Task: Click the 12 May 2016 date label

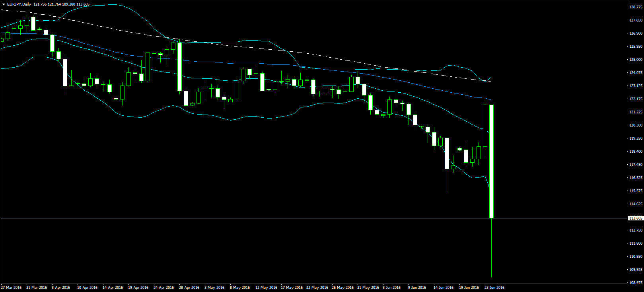Action: [266, 287]
